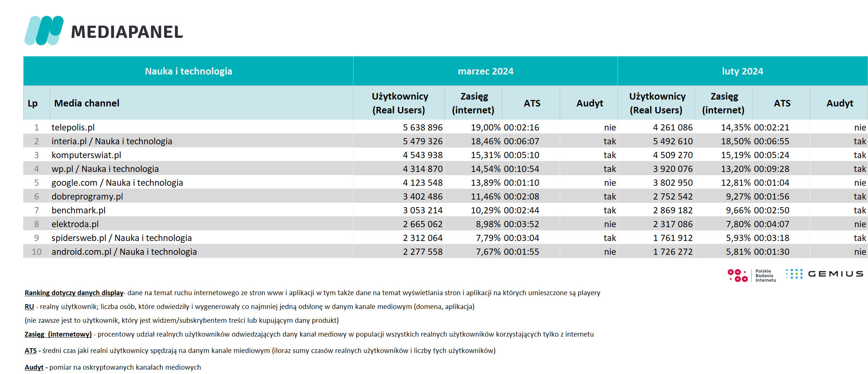
Task: Click the Media channel column header
Action: [87, 103]
